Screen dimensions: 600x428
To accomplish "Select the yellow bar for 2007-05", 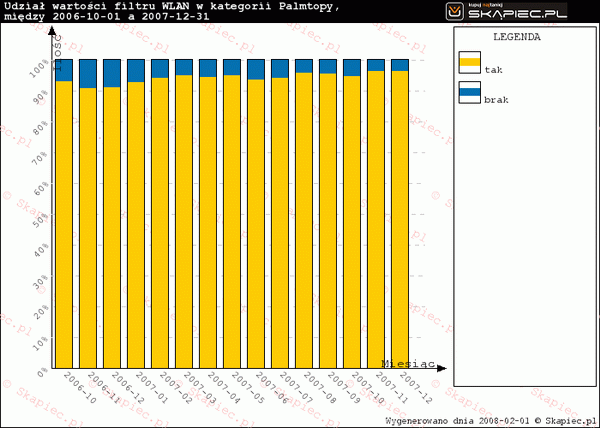I will (x=232, y=221).
